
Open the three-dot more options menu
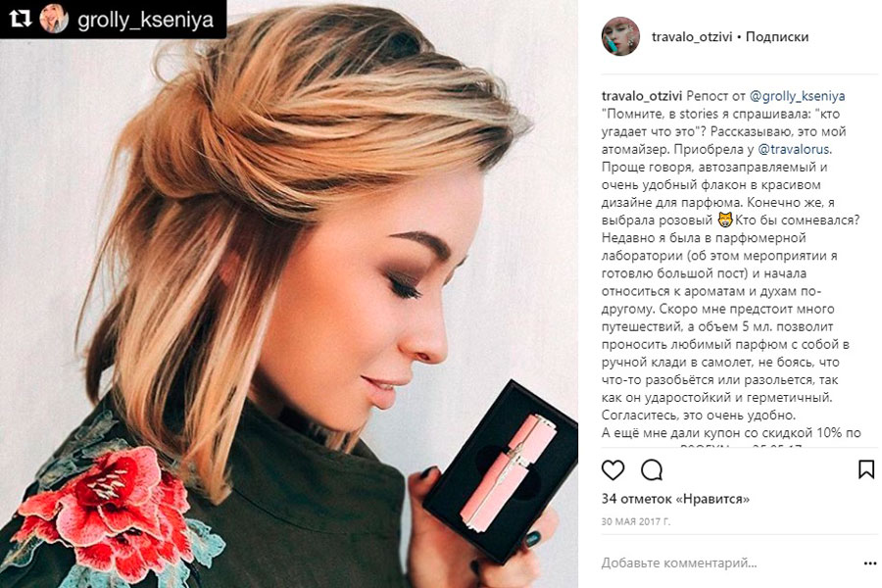[x=869, y=563]
